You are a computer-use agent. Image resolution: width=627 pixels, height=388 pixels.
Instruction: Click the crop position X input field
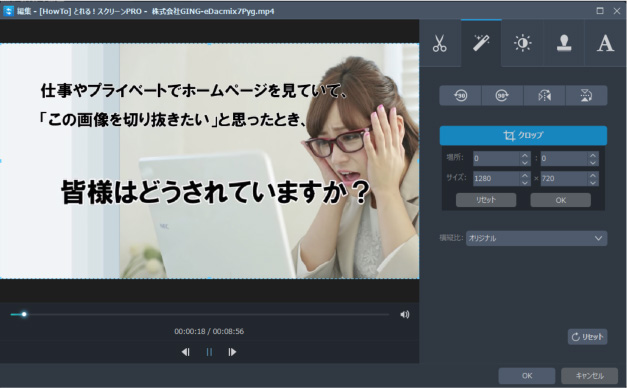point(496,158)
